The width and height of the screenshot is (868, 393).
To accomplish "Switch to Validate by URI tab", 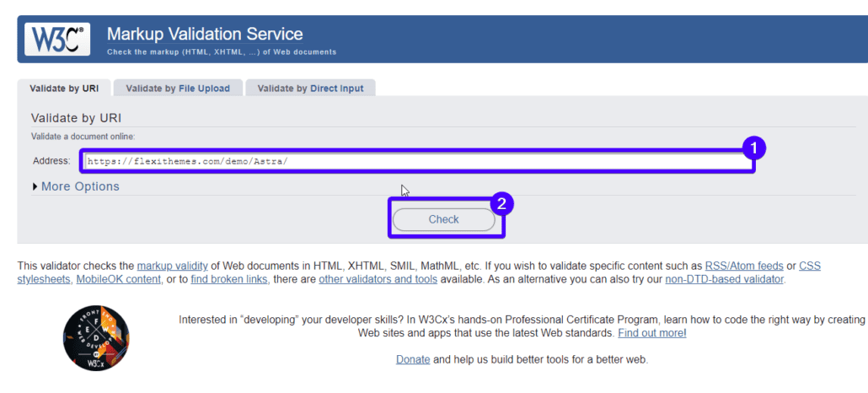I will coord(64,89).
